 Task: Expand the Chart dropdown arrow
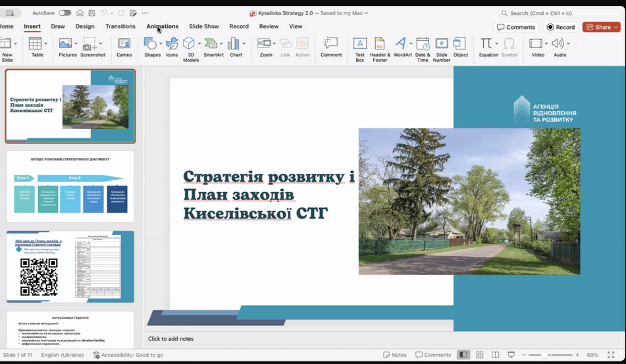244,43
